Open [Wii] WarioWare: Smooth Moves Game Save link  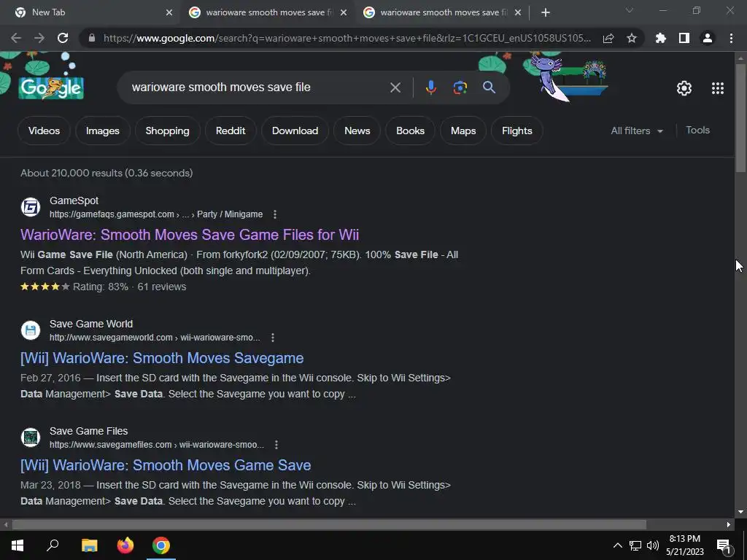[166, 465]
